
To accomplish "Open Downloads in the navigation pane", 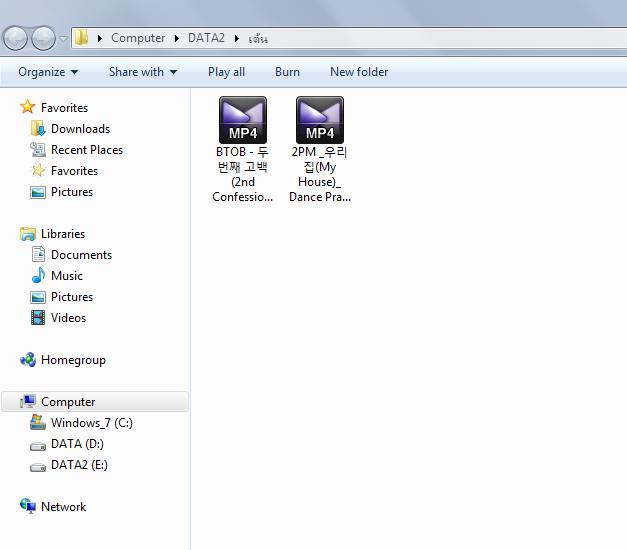I will click(80, 129).
